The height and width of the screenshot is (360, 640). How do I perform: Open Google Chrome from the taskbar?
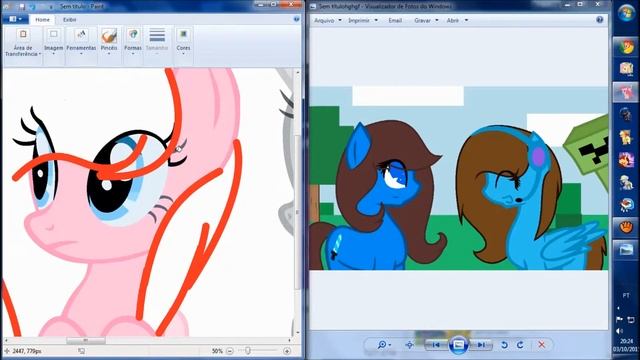[x=626, y=46]
